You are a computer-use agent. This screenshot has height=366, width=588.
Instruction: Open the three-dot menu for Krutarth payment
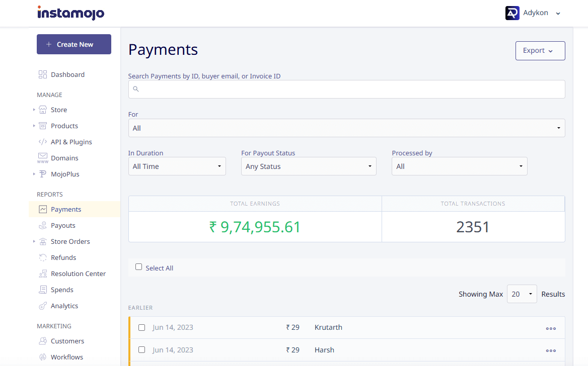point(551,328)
